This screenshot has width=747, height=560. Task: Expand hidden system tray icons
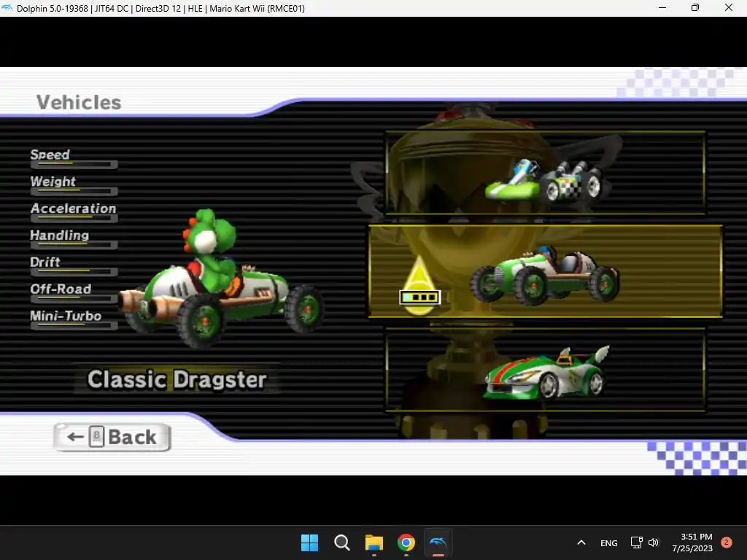[581, 542]
